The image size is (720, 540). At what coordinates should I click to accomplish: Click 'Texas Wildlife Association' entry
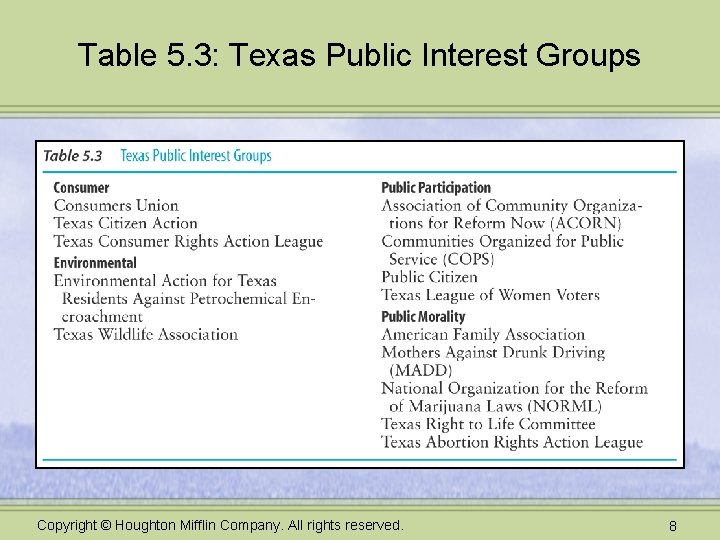(146, 334)
